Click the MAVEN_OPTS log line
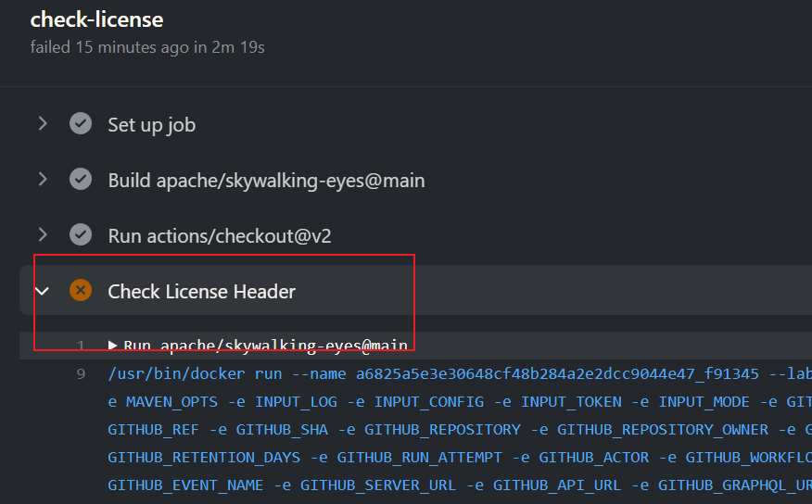This screenshot has width=812, height=504. (460, 401)
